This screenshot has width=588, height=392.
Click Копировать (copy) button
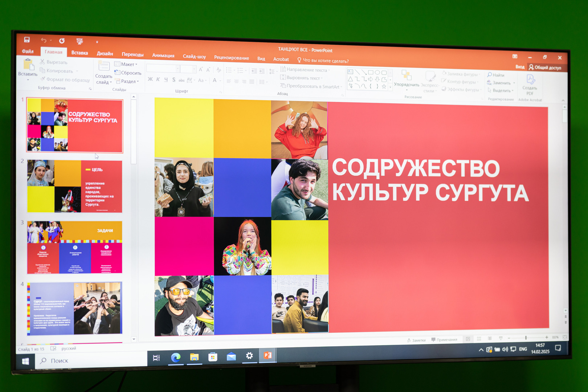pos(57,71)
